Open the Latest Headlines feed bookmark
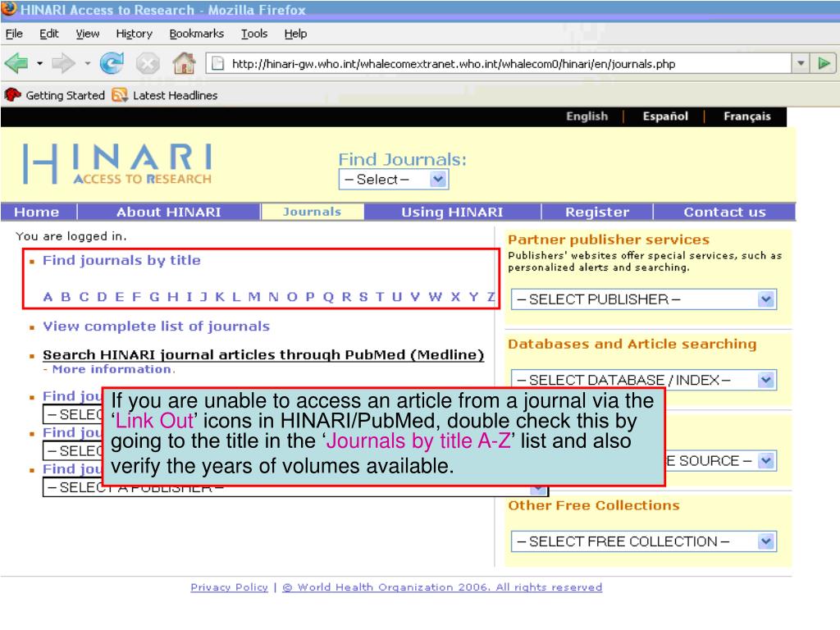The image size is (840, 630). pos(165,95)
